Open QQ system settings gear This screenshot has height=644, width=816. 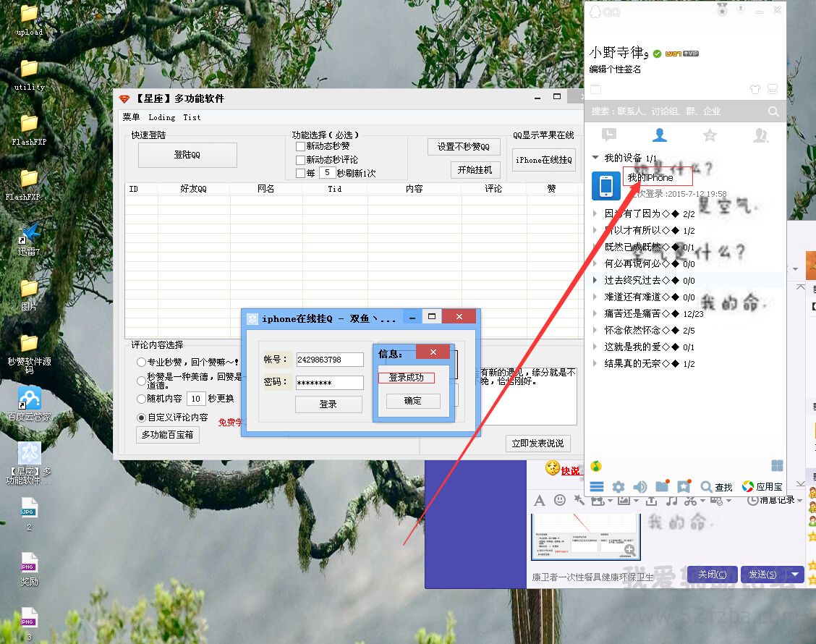coord(619,487)
